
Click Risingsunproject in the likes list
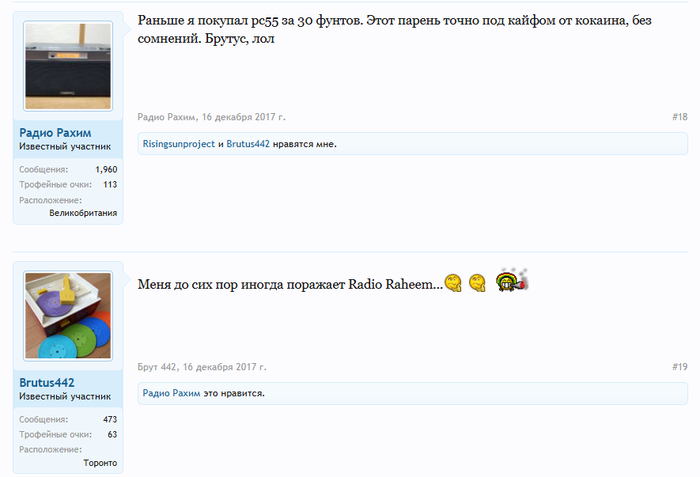coord(179,144)
